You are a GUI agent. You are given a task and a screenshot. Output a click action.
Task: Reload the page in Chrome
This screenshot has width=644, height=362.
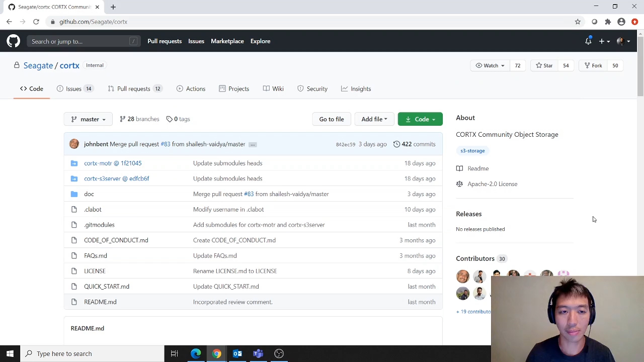tap(36, 22)
